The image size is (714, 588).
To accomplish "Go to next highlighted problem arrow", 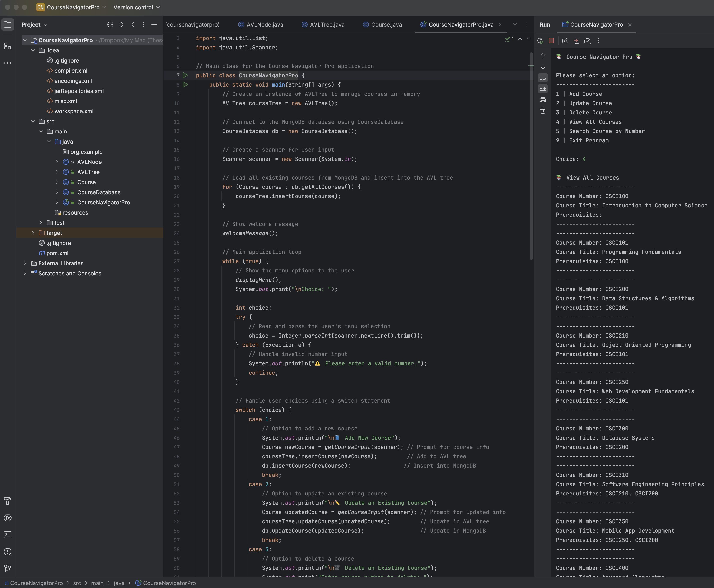I will coord(529,39).
